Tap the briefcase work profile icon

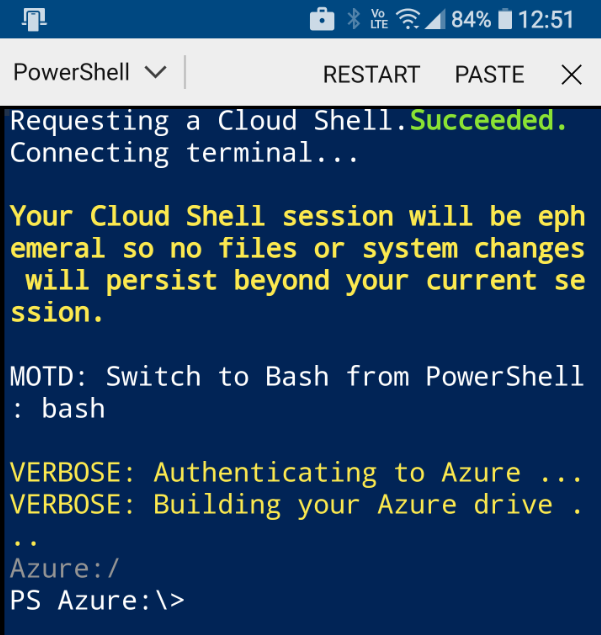pos(322,19)
